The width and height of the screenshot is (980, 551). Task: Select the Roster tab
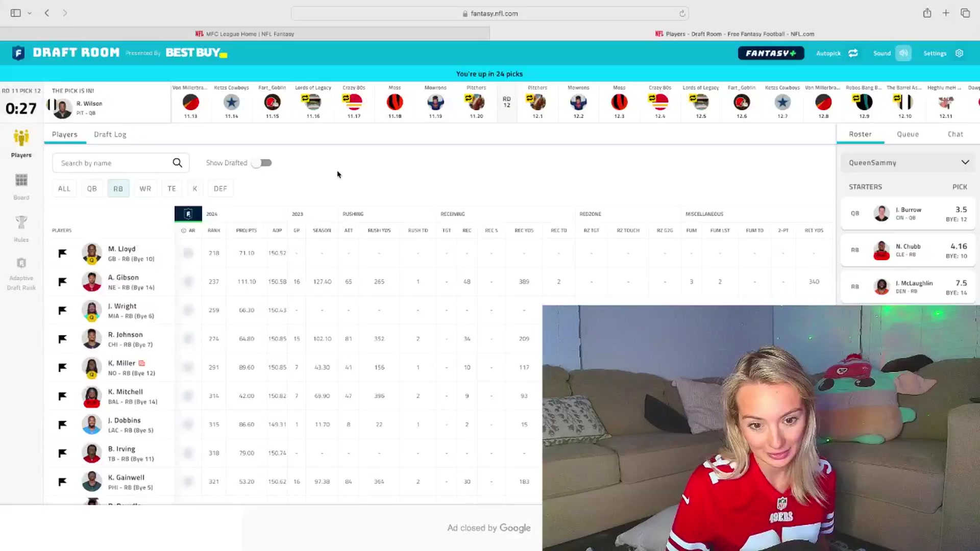[860, 134]
